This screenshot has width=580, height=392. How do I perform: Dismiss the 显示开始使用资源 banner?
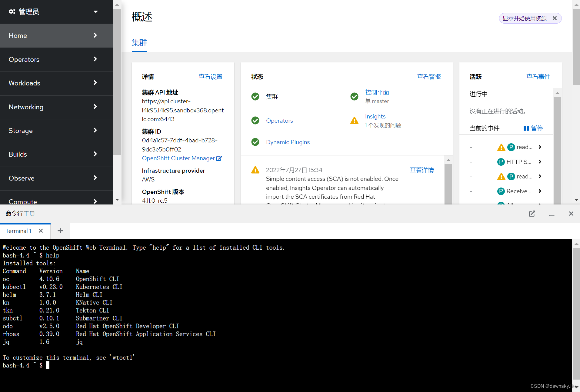[x=555, y=18]
